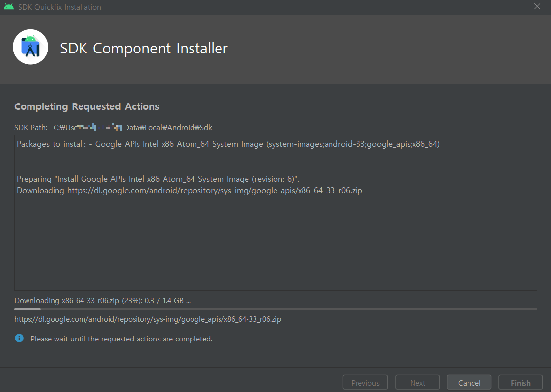Click the Cancel button
Viewport: 551px width, 392px height.
pyautogui.click(x=469, y=383)
